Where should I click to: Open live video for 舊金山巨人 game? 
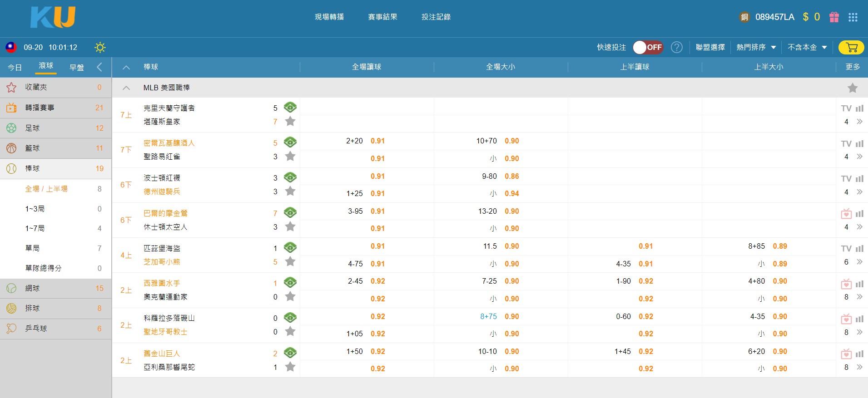[846, 354]
